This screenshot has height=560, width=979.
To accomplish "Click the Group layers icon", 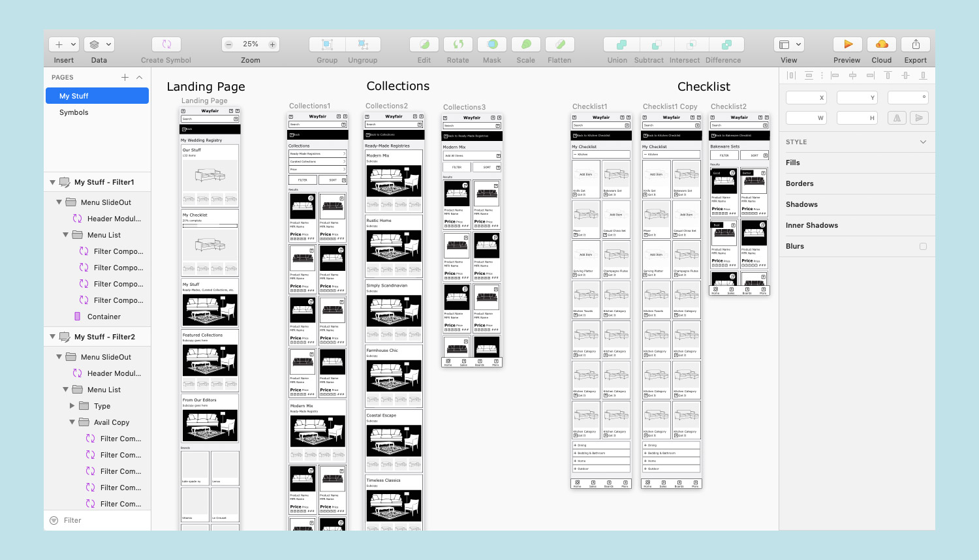I will coord(328,44).
